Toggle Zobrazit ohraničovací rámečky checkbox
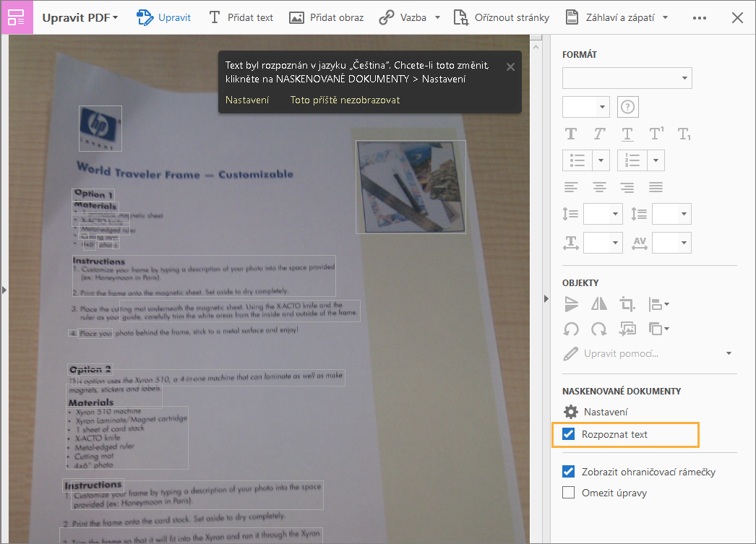The width and height of the screenshot is (756, 544). click(569, 471)
